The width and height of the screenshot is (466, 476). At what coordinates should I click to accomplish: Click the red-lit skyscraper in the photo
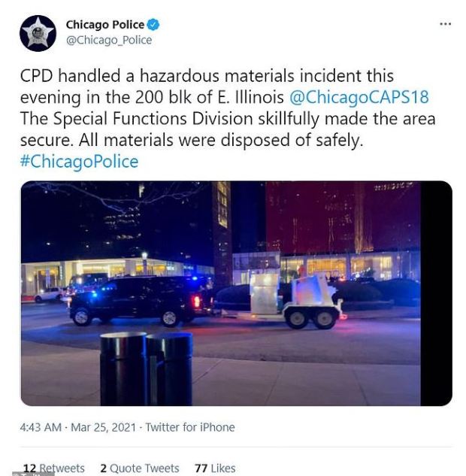(343, 219)
